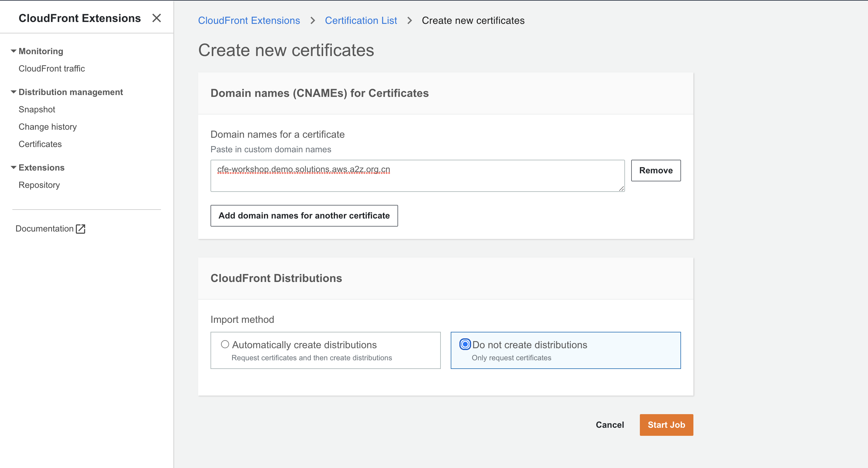The height and width of the screenshot is (468, 868).
Task: Click the Monitoring section header label
Action: tap(41, 51)
